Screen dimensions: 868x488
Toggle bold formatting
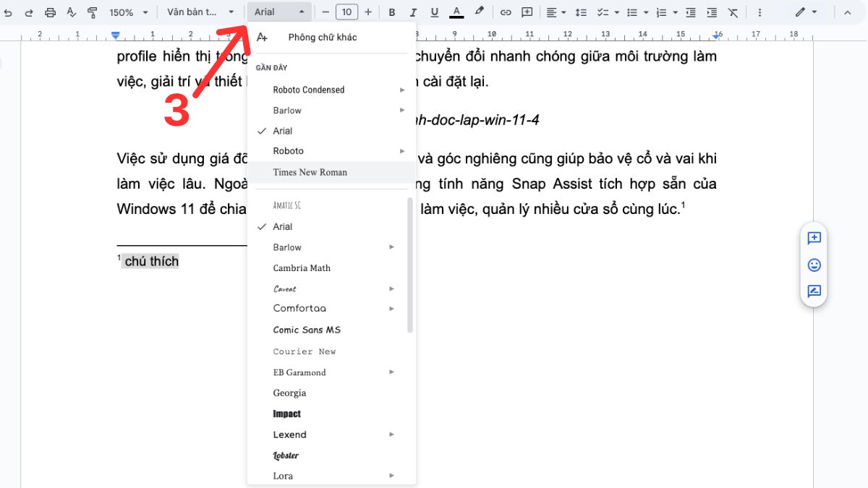(x=392, y=12)
